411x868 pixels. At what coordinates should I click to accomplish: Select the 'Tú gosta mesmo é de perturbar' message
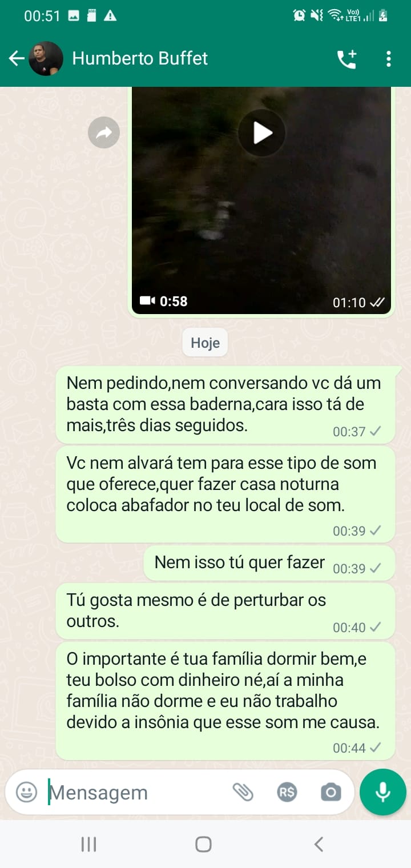click(225, 611)
